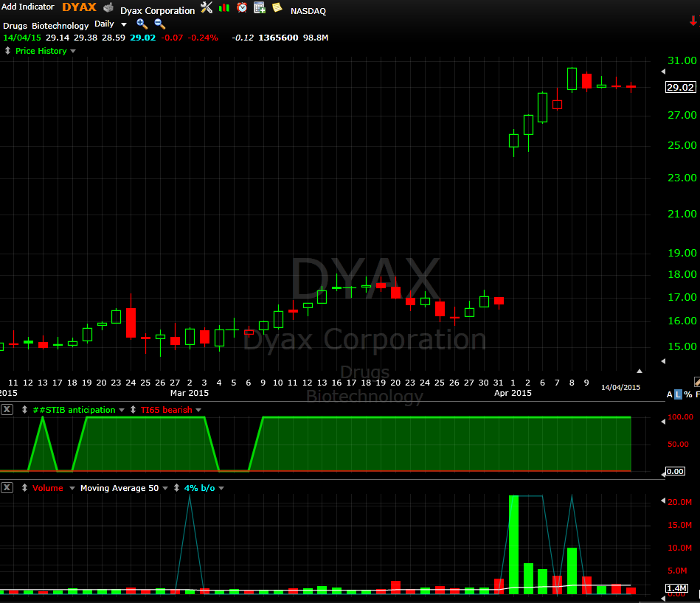The width and height of the screenshot is (700, 603).
Task: Click lower price scale marker arrow near 15.00
Action: [663, 360]
